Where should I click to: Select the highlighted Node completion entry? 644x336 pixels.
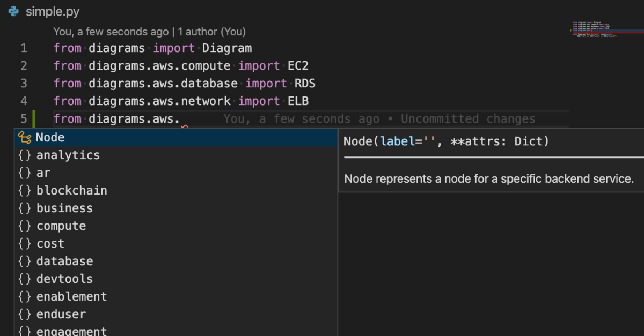(50, 137)
